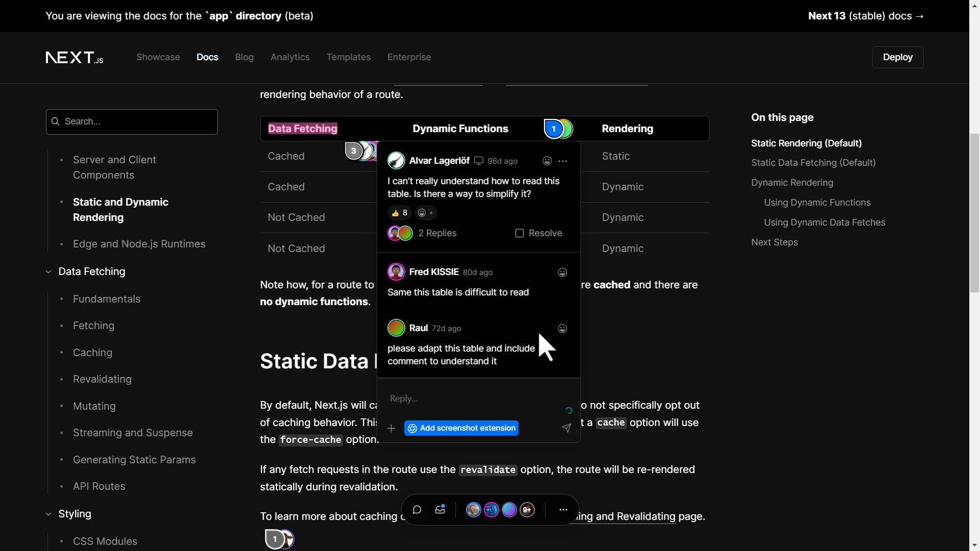The image size is (980, 551).
Task: Open the inbox icon in bottom toolbar
Action: pos(440,510)
